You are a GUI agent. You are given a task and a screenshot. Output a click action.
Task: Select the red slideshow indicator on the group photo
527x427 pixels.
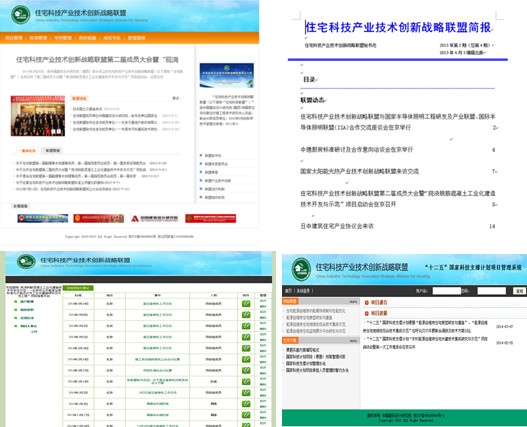click(x=48, y=132)
